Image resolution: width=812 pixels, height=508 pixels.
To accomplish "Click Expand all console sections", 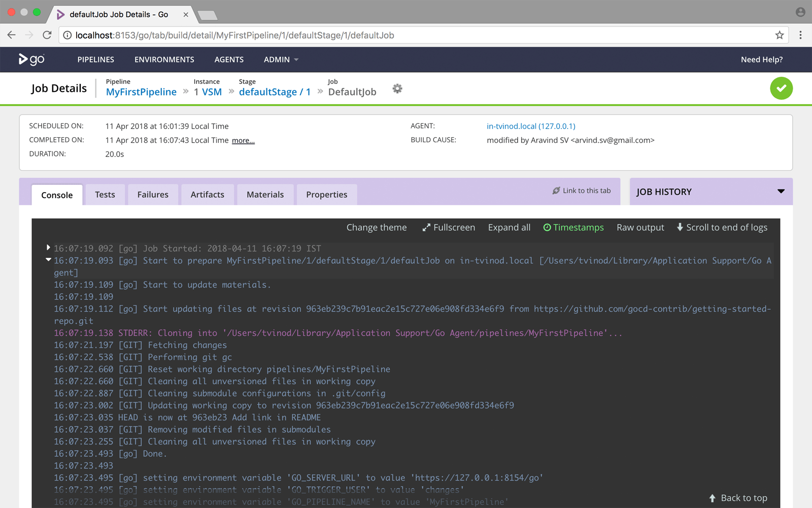I will click(x=509, y=228).
